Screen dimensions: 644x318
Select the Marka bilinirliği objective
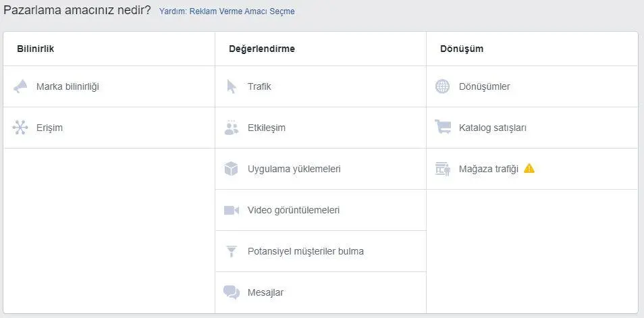(x=68, y=86)
